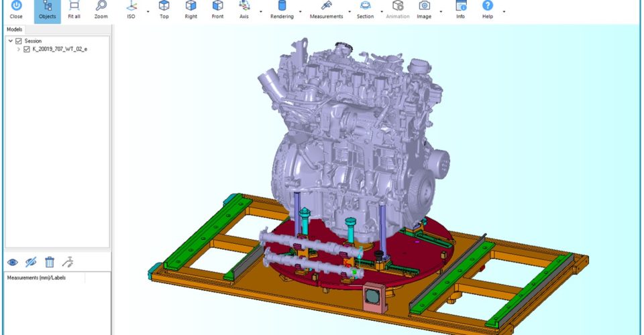The height and width of the screenshot is (335, 644).
Task: Open the Rendering dropdown arrow
Action: [300, 11]
